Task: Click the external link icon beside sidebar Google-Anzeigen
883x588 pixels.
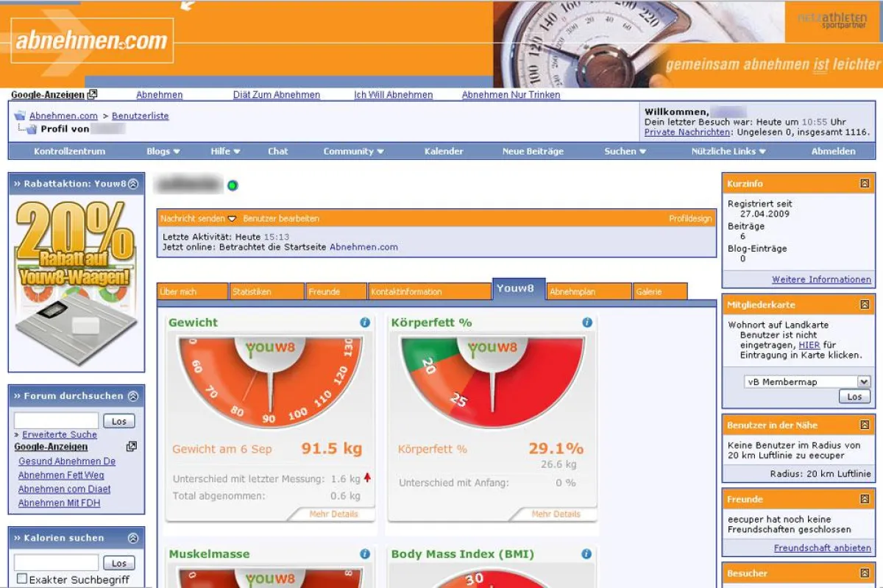Action: point(132,447)
